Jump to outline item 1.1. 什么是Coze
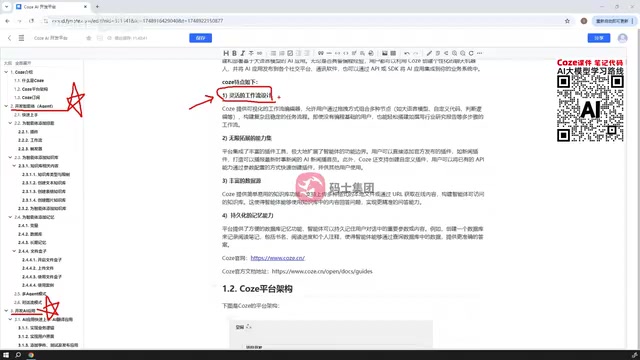Viewport: 640px width, 360px height. pos(29,80)
